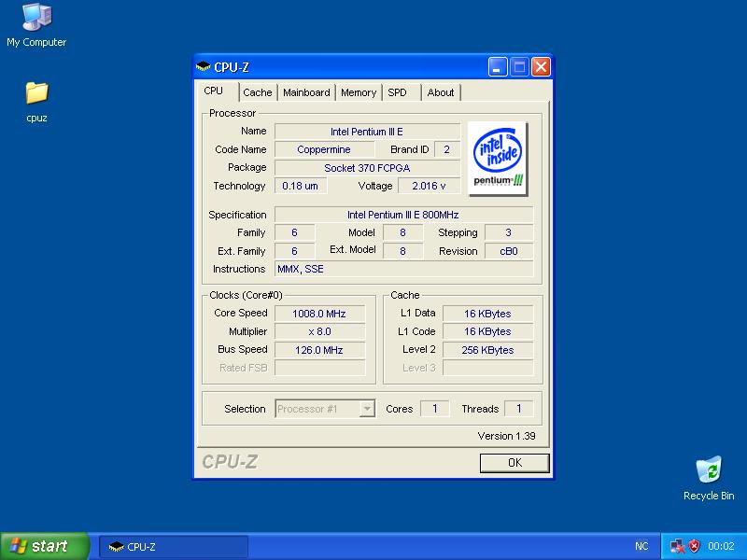Image resolution: width=747 pixels, height=560 pixels.
Task: Click the Stepping value 3
Action: click(509, 232)
